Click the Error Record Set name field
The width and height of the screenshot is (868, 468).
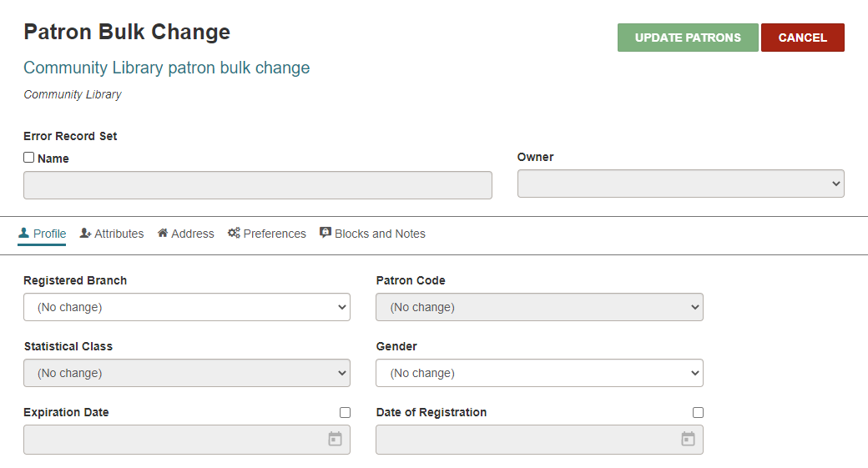tap(258, 185)
